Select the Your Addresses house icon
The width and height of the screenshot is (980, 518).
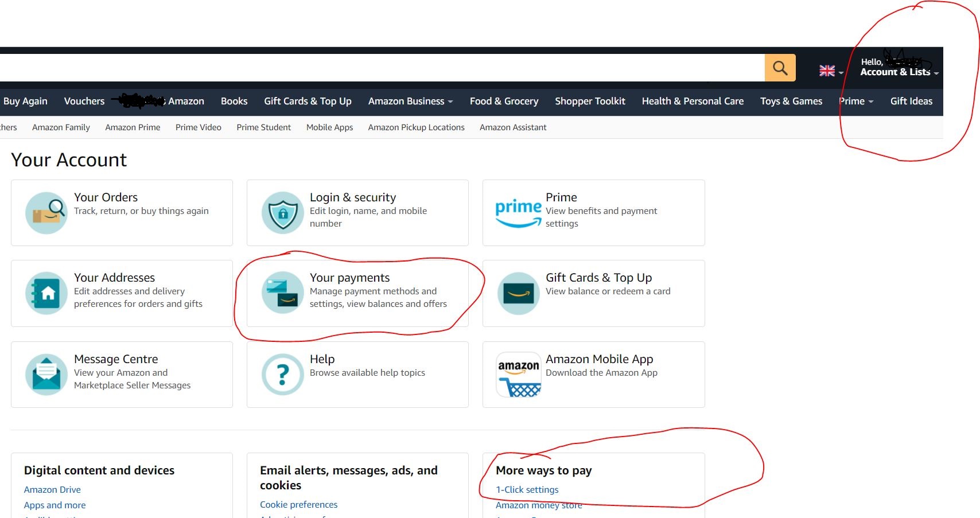[46, 293]
